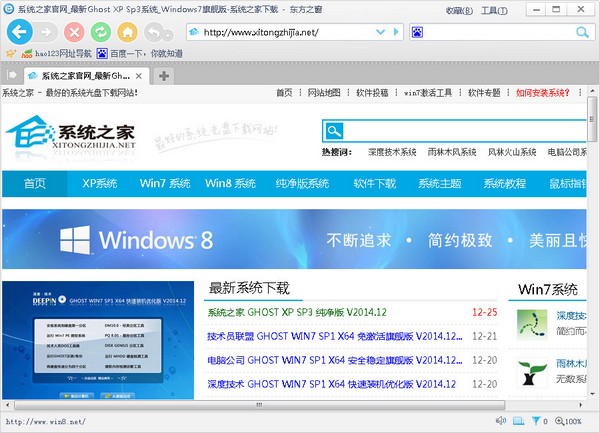Viewport: 600px width, 433px height.
Task: Refresh the page with green button
Action: 101,32
